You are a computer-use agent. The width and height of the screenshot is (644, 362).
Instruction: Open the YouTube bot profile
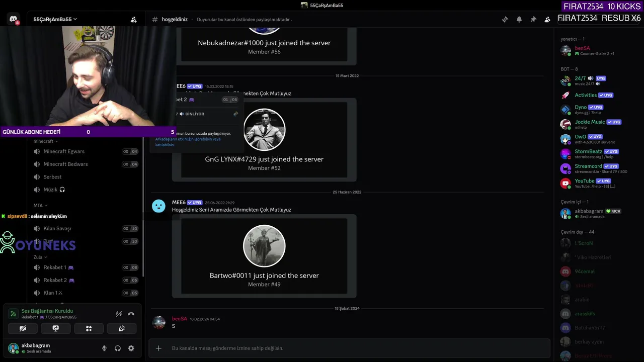click(x=599, y=183)
